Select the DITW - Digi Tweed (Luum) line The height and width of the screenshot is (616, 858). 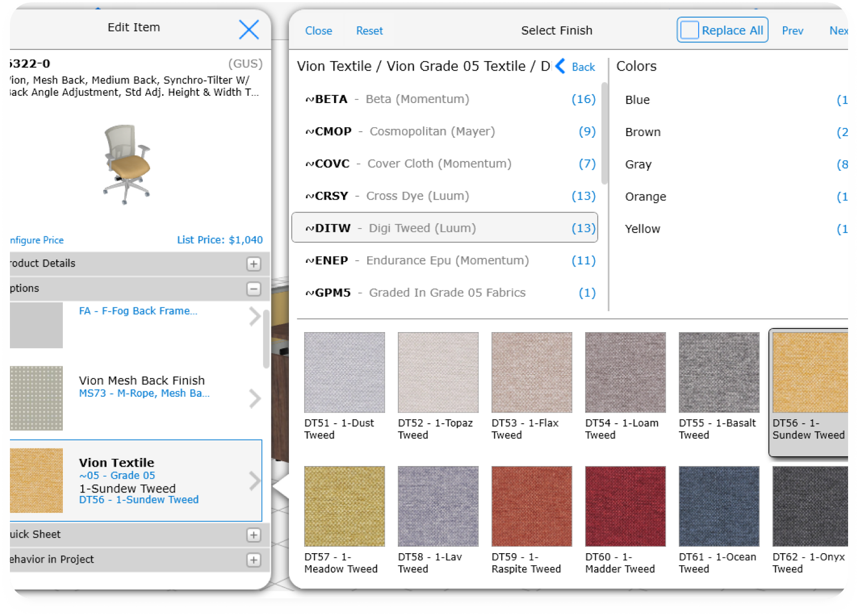(445, 228)
